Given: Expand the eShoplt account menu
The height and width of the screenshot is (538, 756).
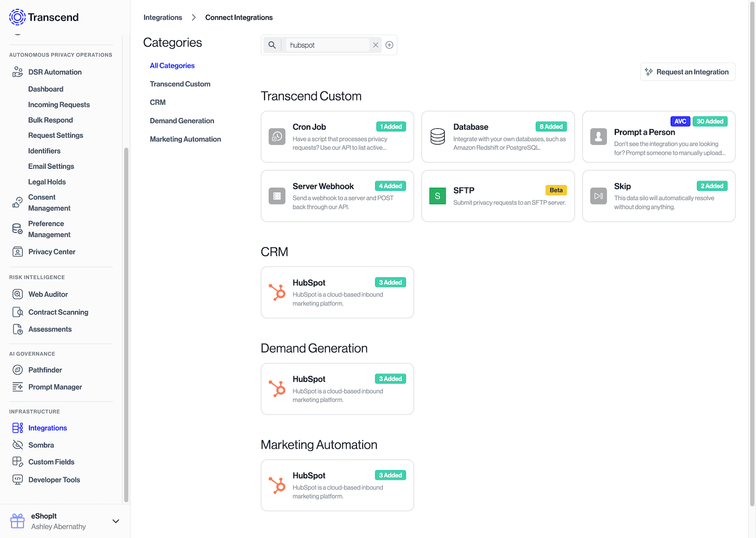Looking at the screenshot, I should tap(115, 521).
